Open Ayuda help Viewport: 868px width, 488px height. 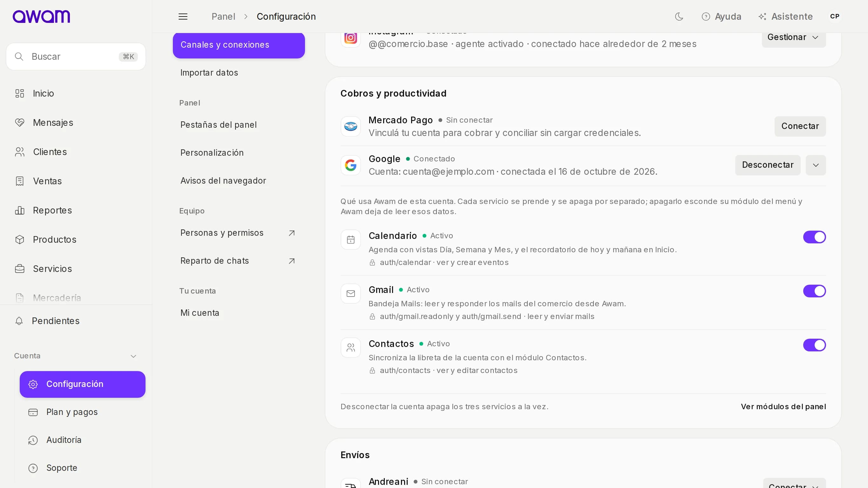pos(721,17)
